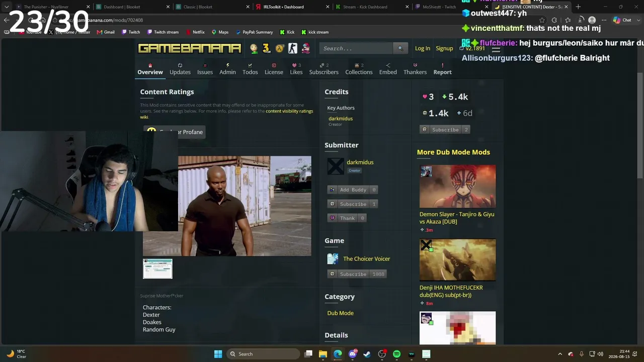Subscribe to The Choicer Voicer game
This screenshot has height=362, width=644.
point(357,274)
